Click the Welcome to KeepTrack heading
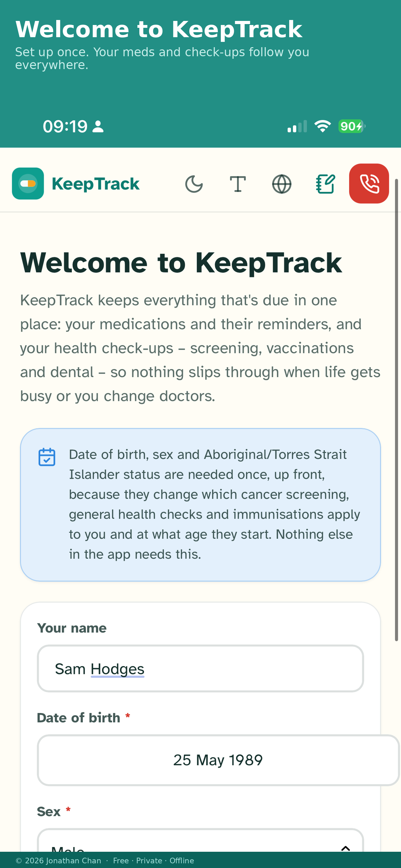401x868 pixels. (x=181, y=263)
